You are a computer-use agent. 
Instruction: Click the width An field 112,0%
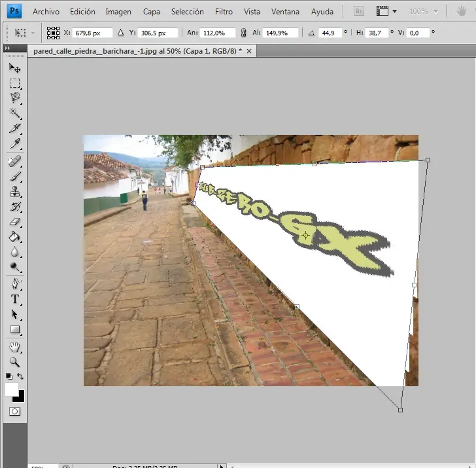coord(217,33)
